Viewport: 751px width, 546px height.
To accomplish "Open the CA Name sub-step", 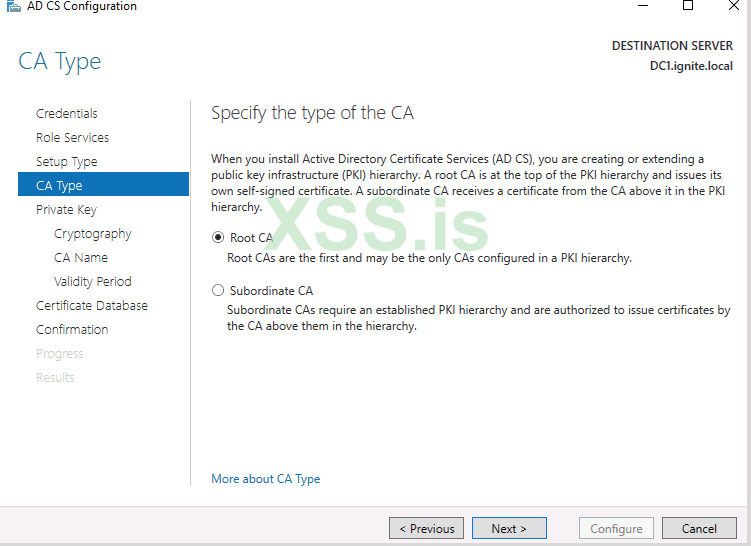I will tap(81, 258).
